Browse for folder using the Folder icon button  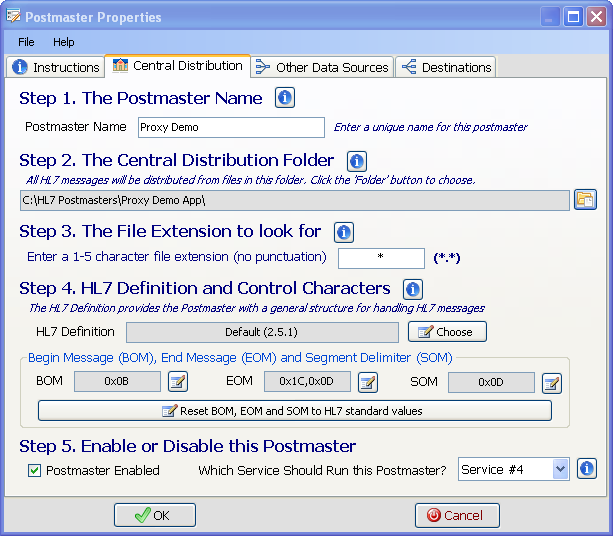pyautogui.click(x=585, y=200)
